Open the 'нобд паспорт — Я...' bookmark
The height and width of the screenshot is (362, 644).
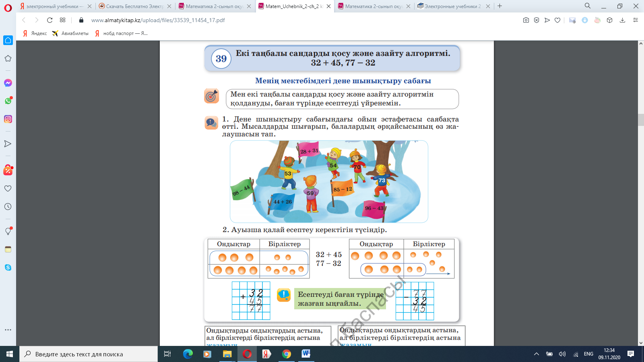point(121,33)
